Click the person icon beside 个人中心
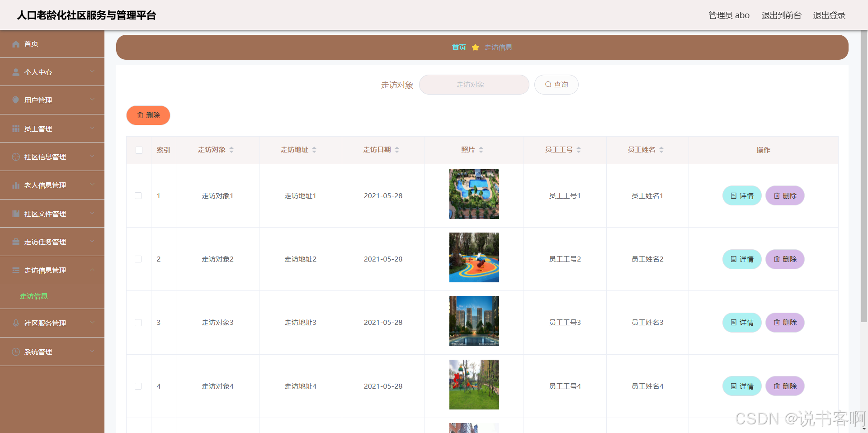 click(x=16, y=72)
